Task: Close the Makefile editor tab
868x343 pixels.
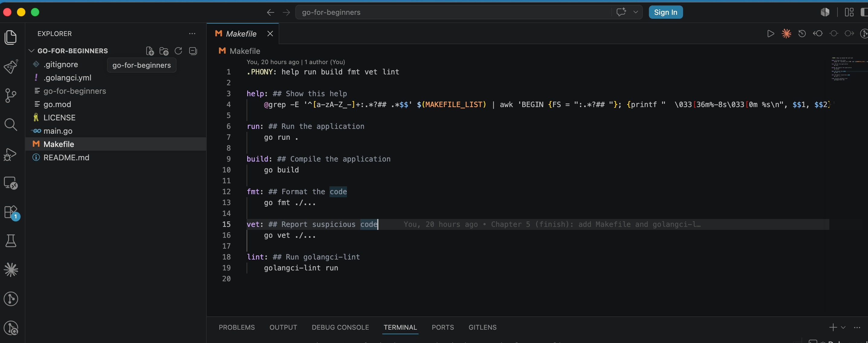Action: [x=270, y=34]
